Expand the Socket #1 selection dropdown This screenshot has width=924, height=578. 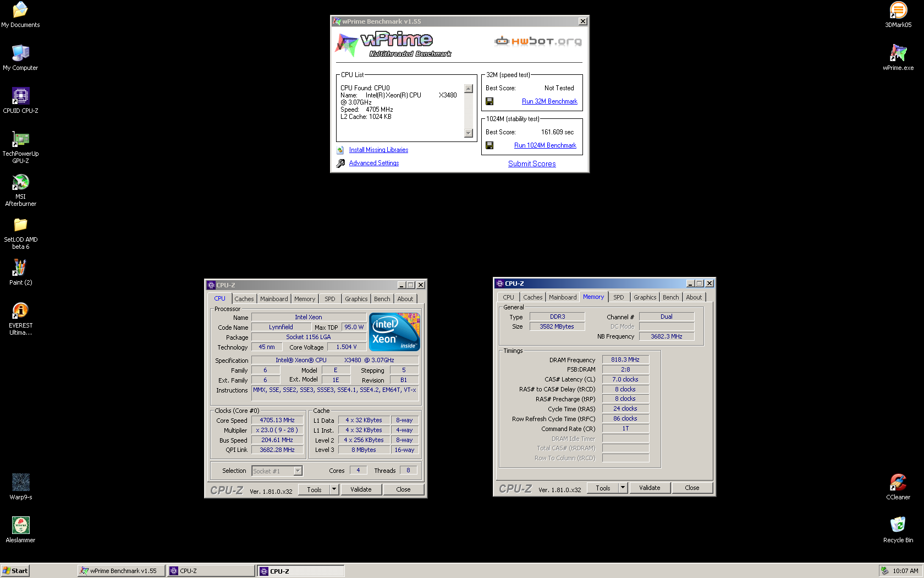298,471
